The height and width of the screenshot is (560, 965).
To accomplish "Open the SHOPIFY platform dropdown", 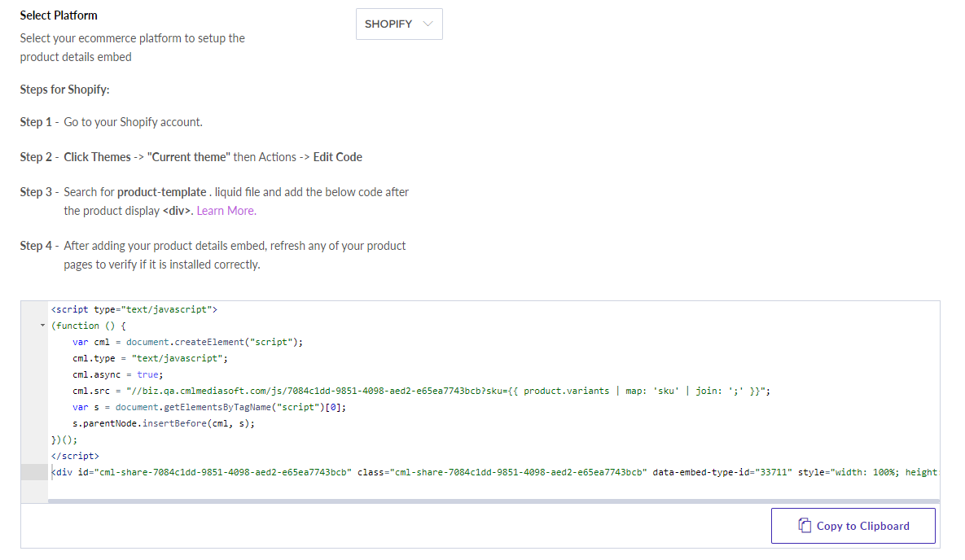I will coord(399,24).
